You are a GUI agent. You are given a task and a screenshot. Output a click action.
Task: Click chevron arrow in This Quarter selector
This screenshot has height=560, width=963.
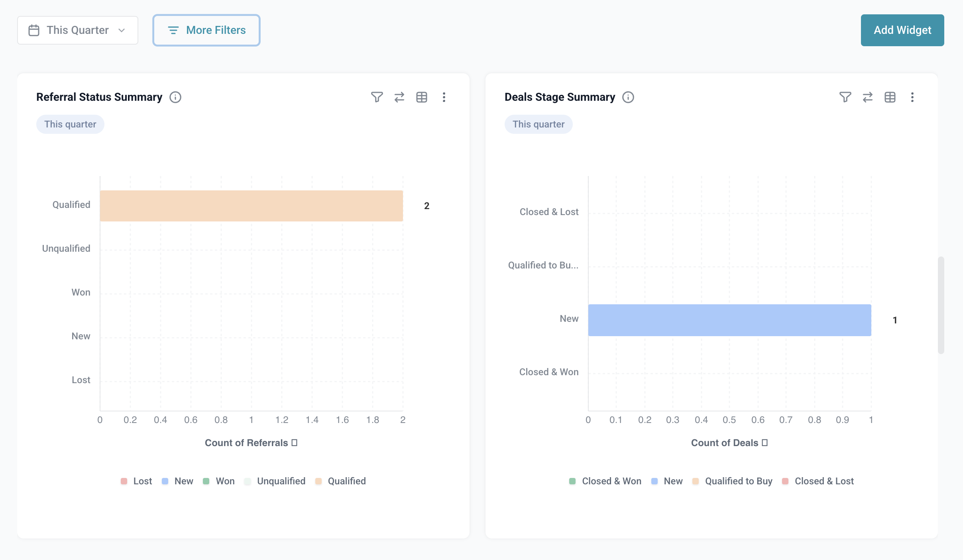pos(122,30)
